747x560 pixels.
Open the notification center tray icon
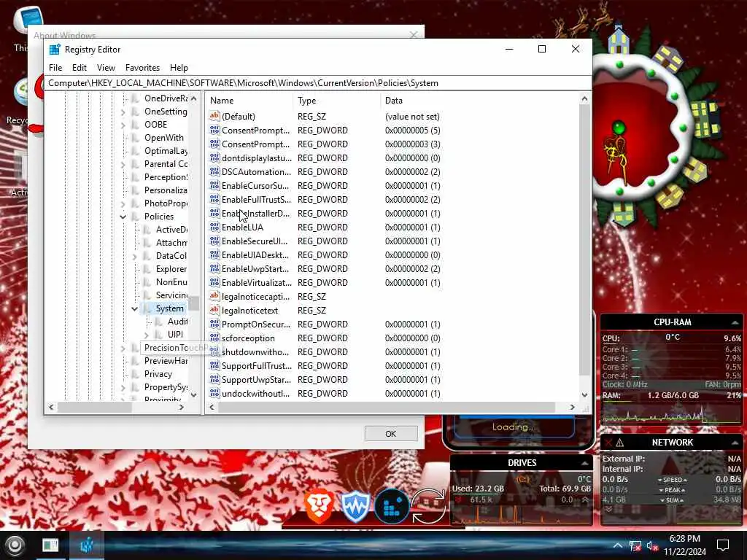723,545
